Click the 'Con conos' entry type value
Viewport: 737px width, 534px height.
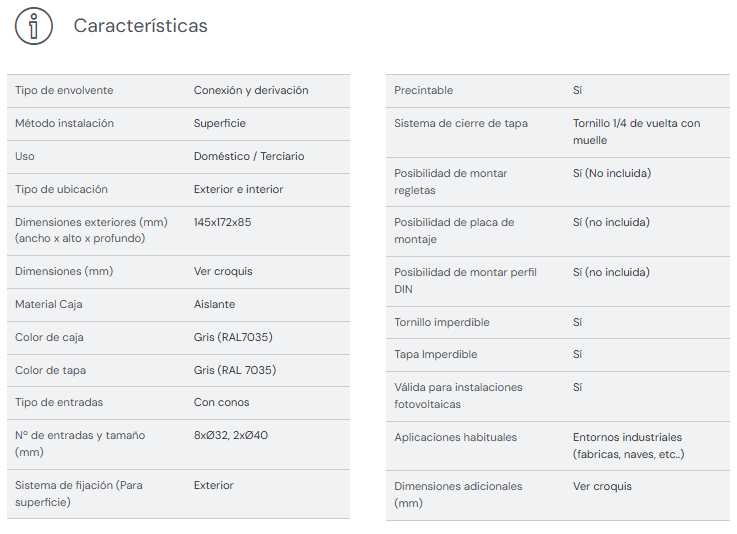click(x=221, y=402)
